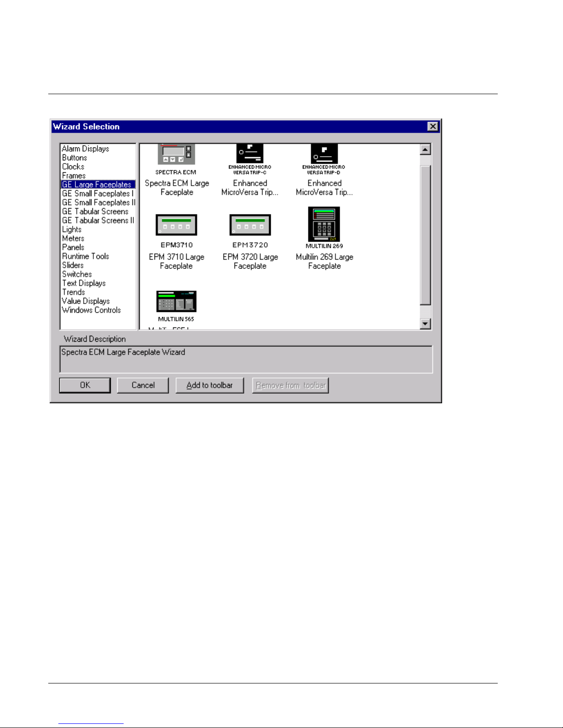Select the Frames category

coord(74,175)
